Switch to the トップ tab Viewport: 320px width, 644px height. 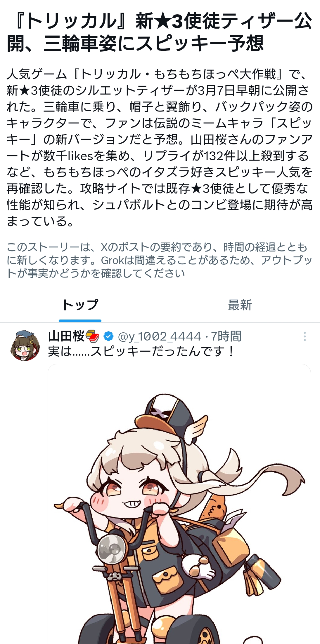(80, 305)
